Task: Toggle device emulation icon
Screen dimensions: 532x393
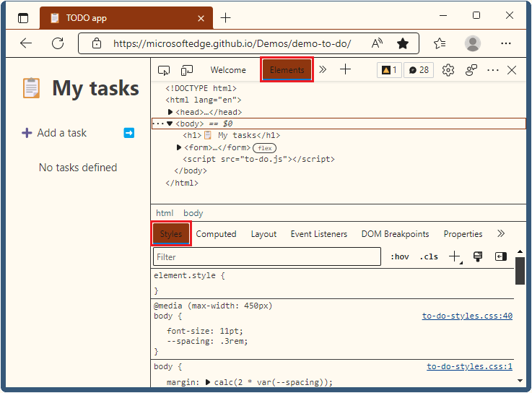Action: coord(187,70)
